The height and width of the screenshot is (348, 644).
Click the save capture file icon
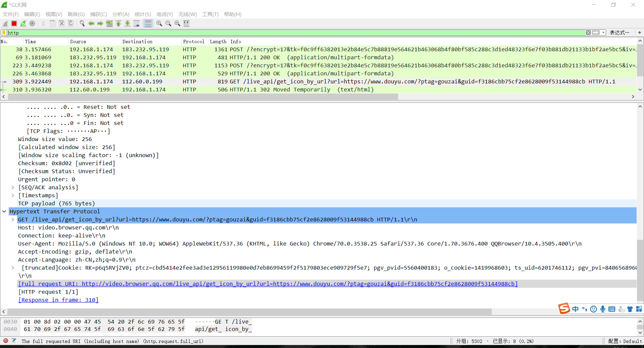point(52,23)
